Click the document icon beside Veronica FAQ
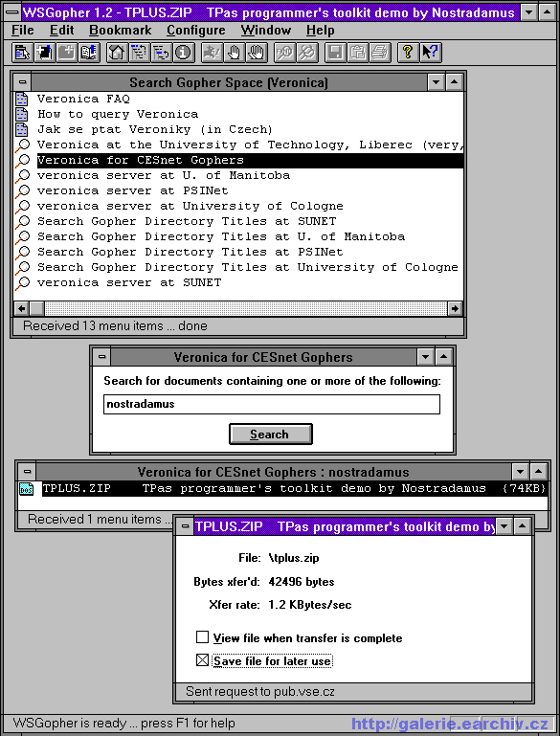 click(22, 99)
